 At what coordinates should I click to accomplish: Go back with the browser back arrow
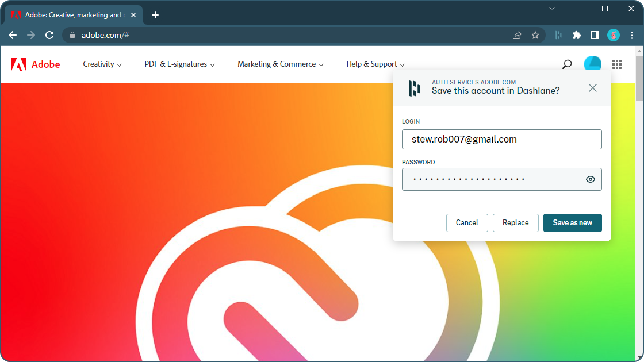coord(13,35)
